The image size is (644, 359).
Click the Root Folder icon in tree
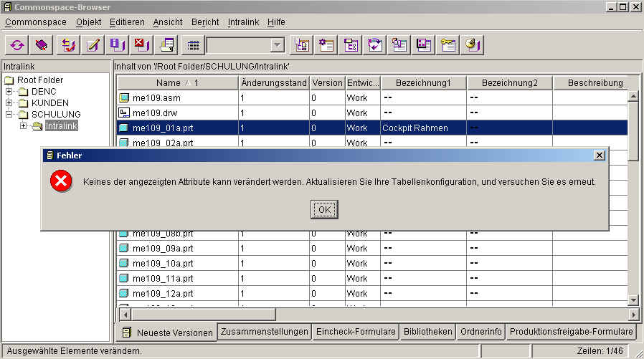coord(9,80)
